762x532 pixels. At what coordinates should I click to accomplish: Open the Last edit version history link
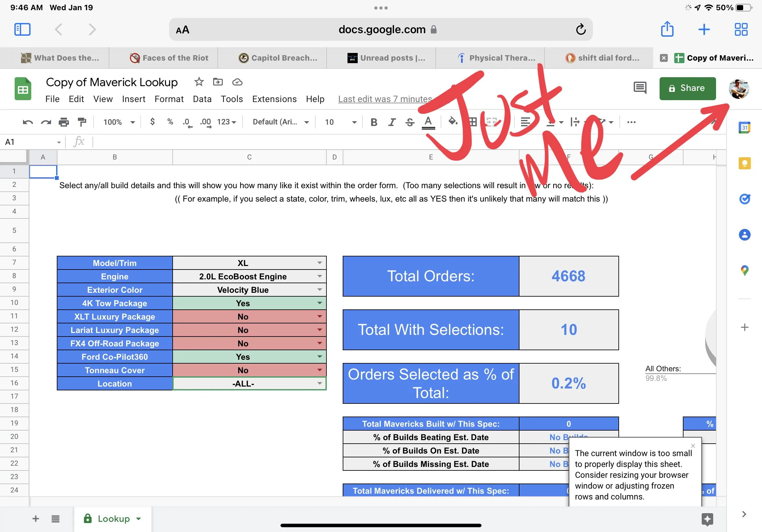click(x=385, y=99)
